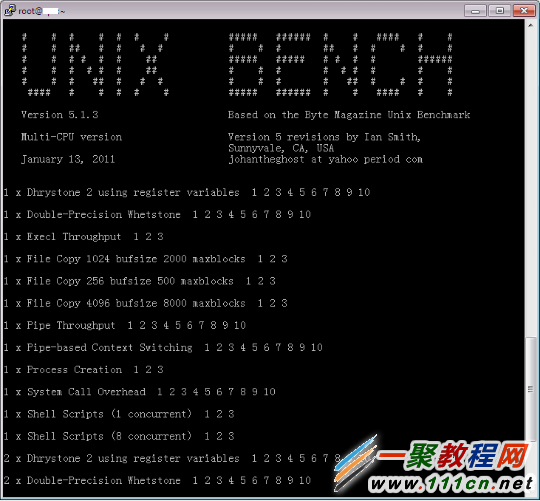Click the 'Multi-CPU version' line

[71, 137]
